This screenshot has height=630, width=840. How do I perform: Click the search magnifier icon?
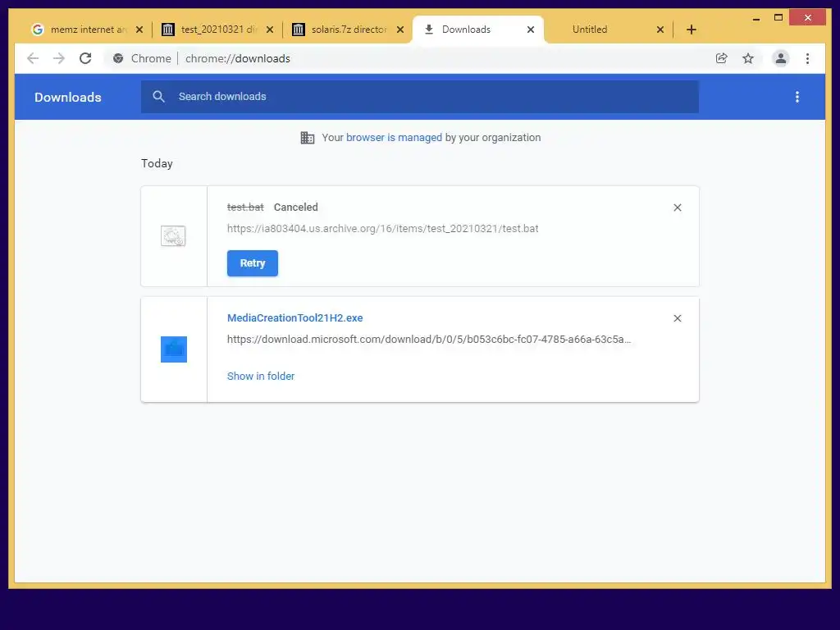158,97
